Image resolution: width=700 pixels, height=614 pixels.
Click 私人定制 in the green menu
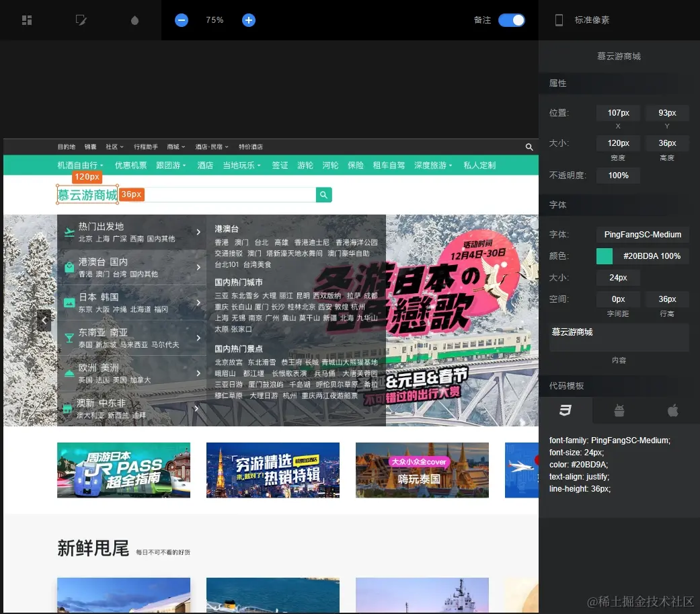pyautogui.click(x=479, y=165)
